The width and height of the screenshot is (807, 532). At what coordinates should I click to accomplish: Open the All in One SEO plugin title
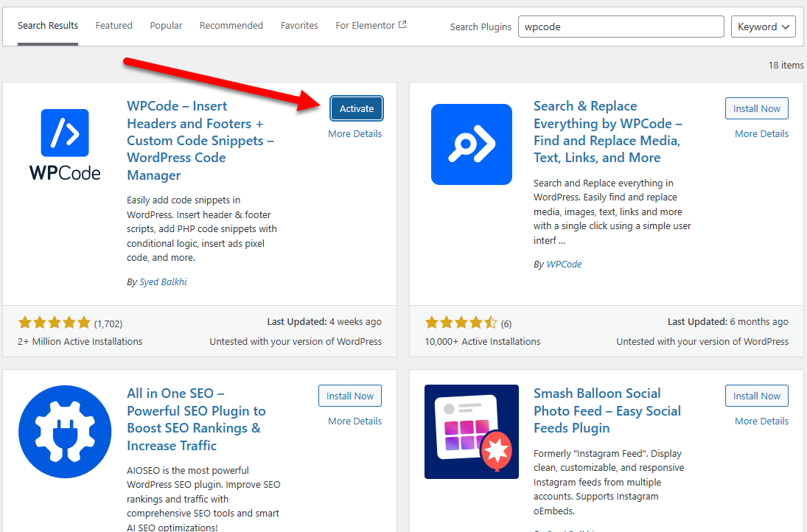(196, 419)
